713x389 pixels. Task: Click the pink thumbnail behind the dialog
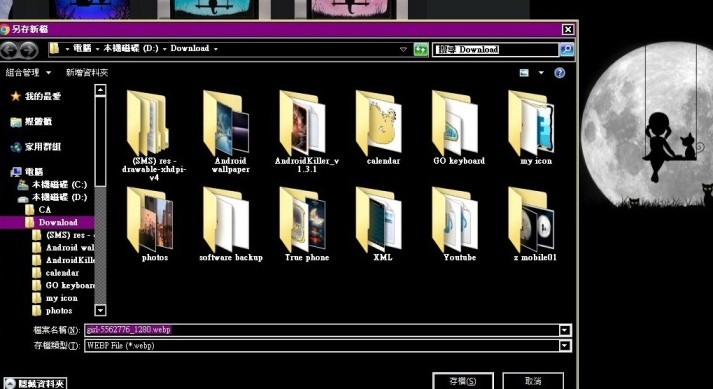point(351,9)
